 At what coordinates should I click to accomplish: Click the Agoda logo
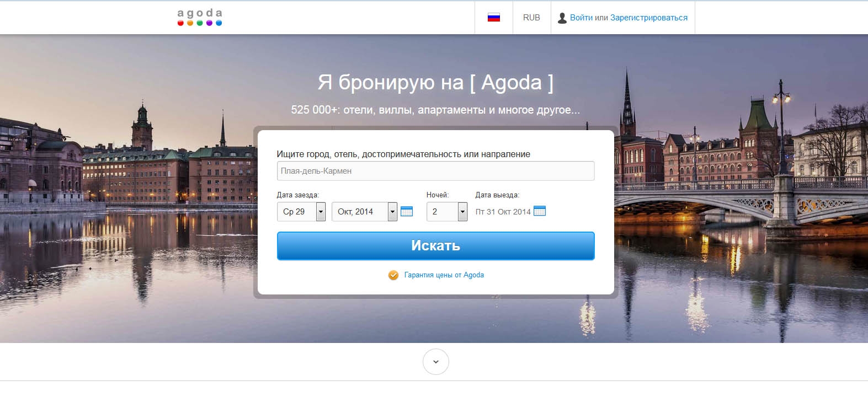200,17
